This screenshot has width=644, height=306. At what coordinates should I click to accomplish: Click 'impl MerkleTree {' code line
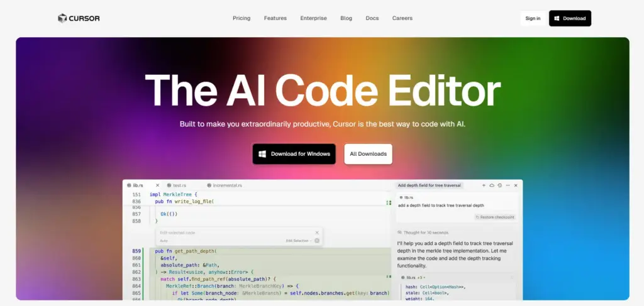[174, 194]
